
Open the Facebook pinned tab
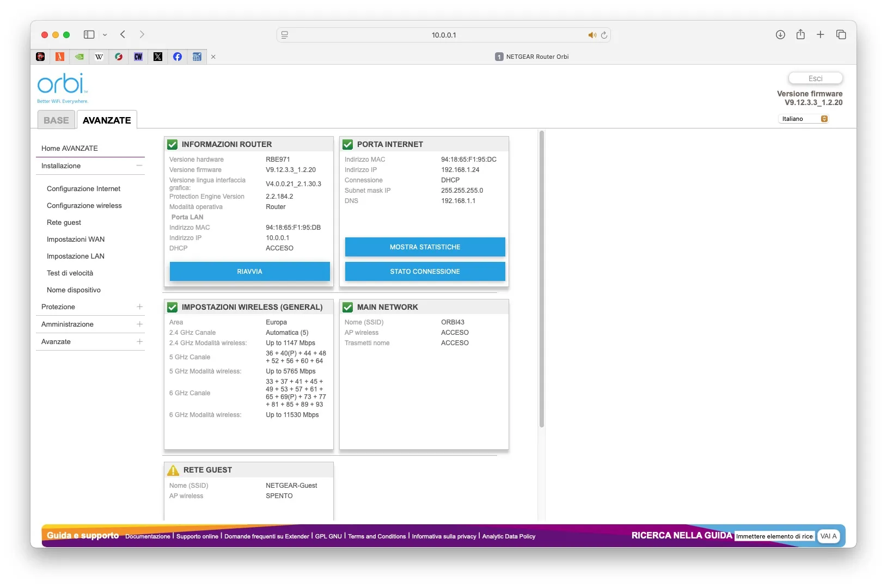[178, 57]
